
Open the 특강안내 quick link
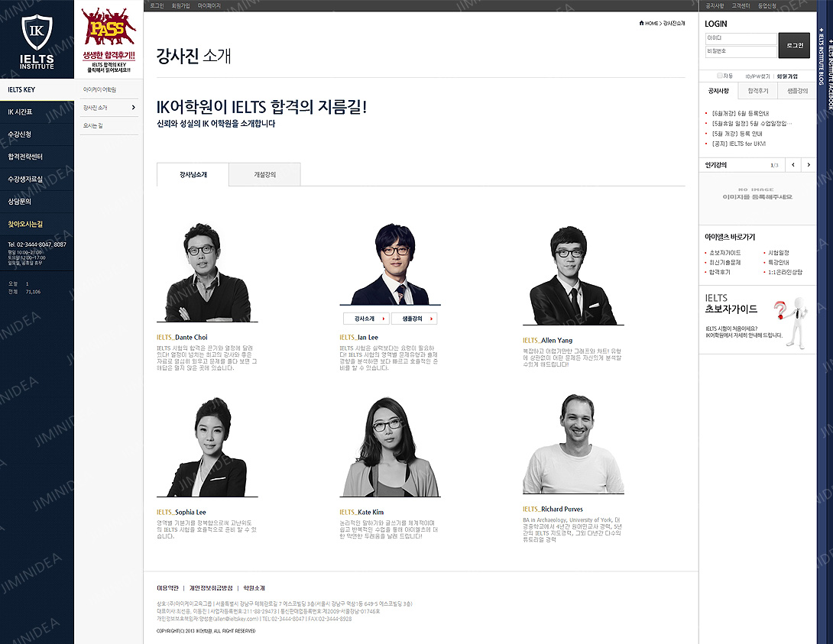(779, 263)
